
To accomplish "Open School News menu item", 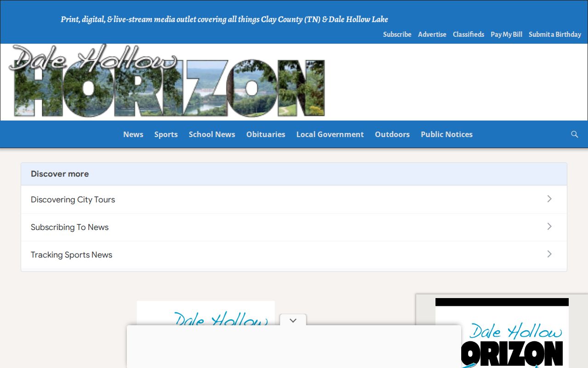I will 212,134.
